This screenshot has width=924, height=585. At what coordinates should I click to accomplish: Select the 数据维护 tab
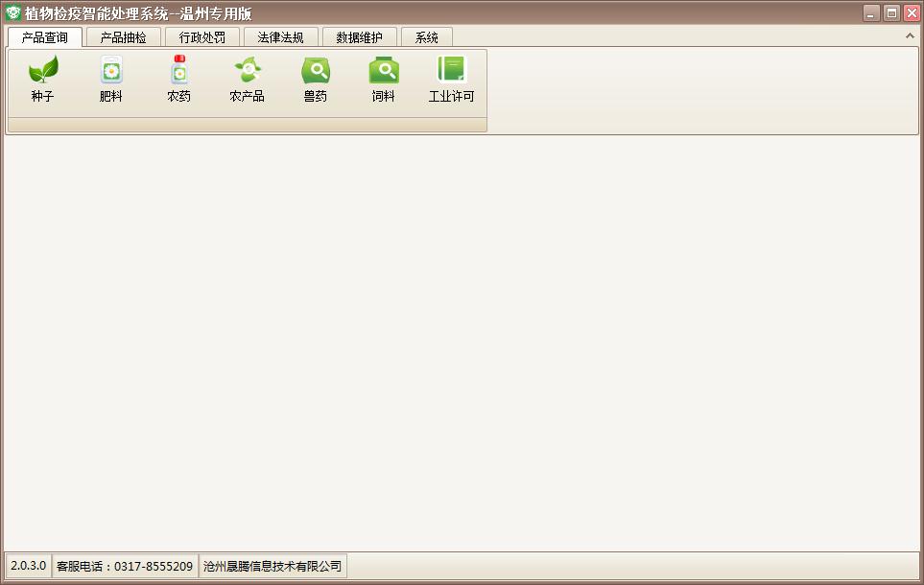[x=360, y=37]
